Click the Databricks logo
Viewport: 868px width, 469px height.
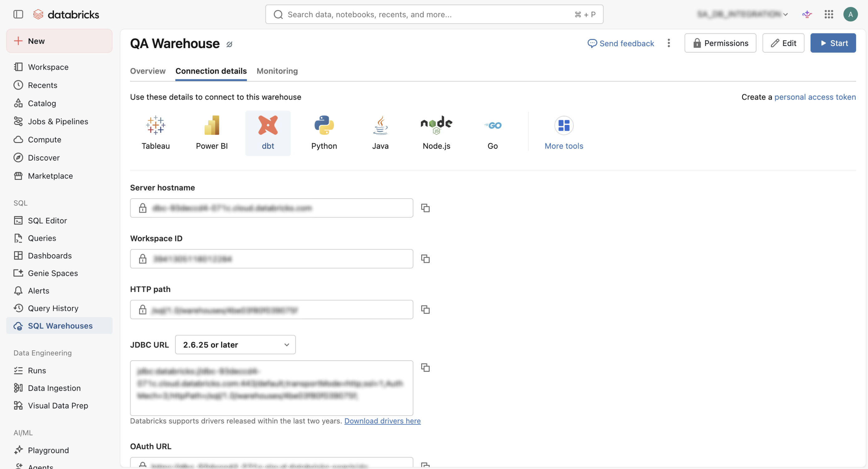(x=66, y=14)
